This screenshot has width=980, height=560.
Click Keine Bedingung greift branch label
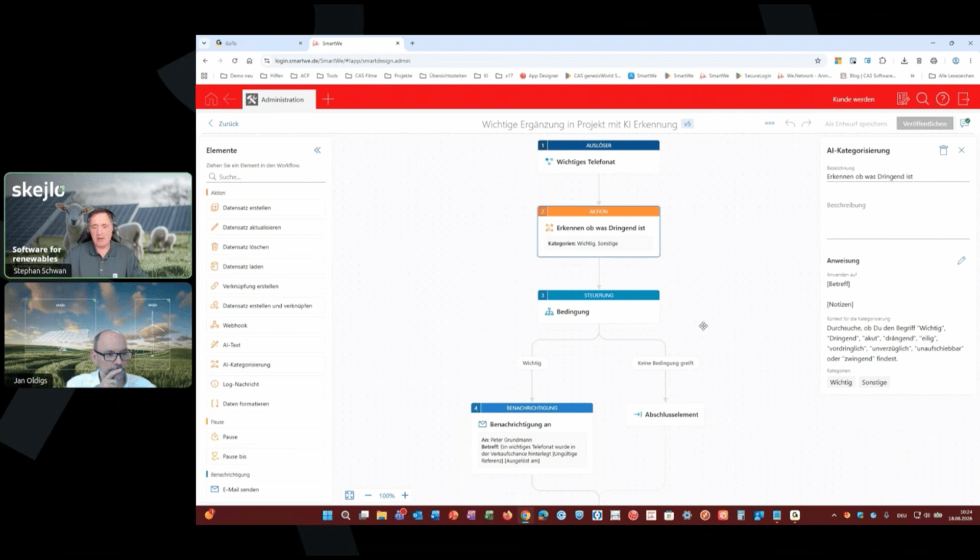(665, 363)
